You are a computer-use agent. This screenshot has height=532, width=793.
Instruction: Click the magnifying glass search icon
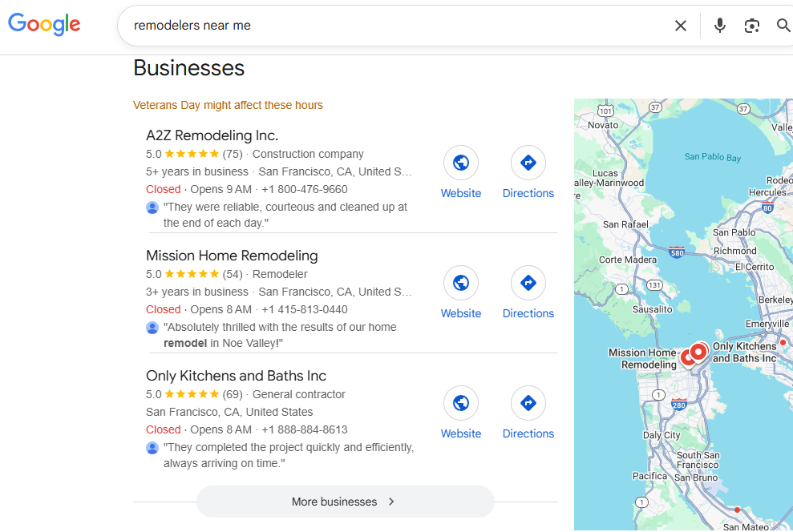pos(783,26)
